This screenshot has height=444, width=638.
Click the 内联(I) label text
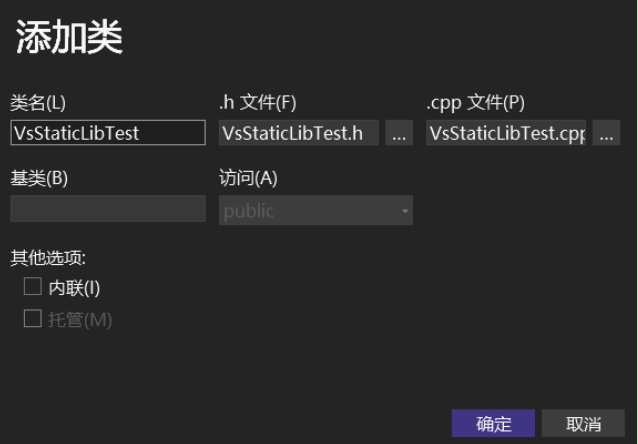click(x=74, y=288)
